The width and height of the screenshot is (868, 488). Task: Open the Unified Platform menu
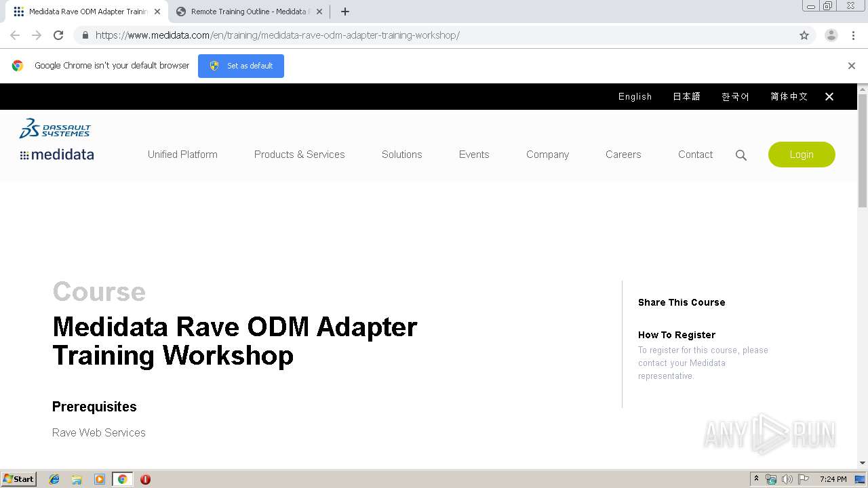point(182,155)
